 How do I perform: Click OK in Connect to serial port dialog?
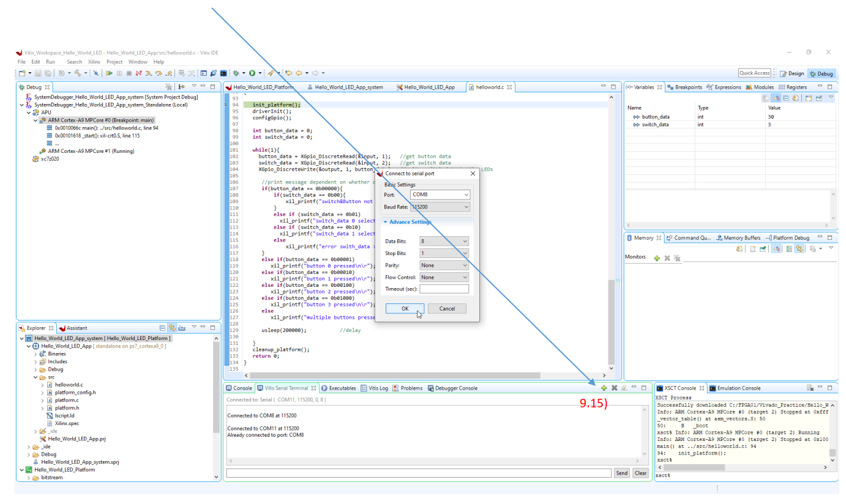[405, 308]
